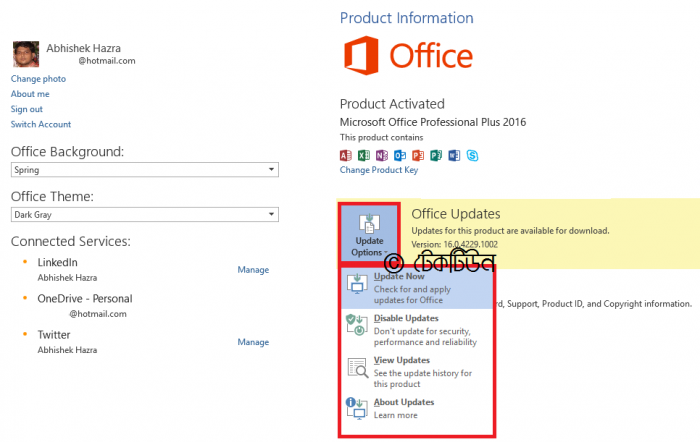Click the account profile photo
Image resolution: width=700 pixels, height=442 pixels.
coord(27,54)
